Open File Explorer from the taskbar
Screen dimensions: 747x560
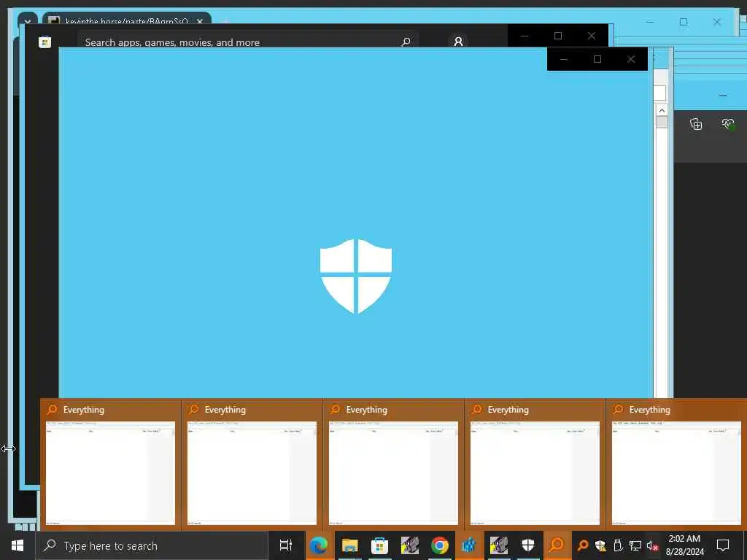coord(349,545)
